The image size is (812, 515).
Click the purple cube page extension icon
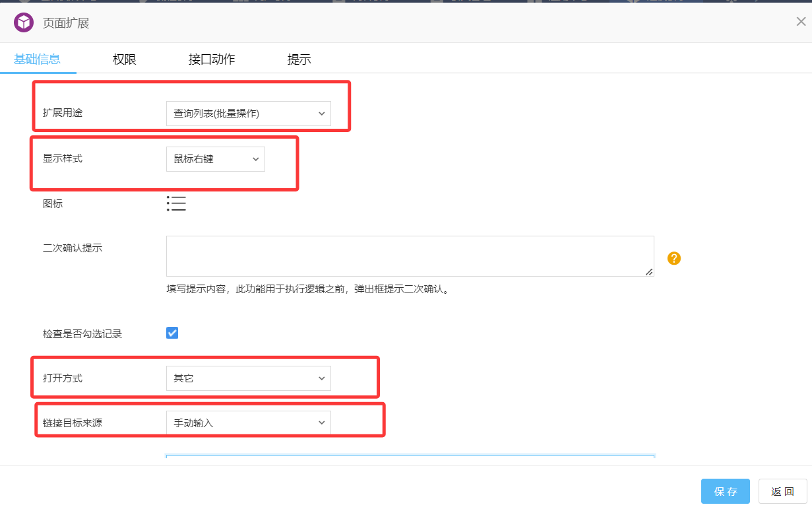(x=24, y=23)
